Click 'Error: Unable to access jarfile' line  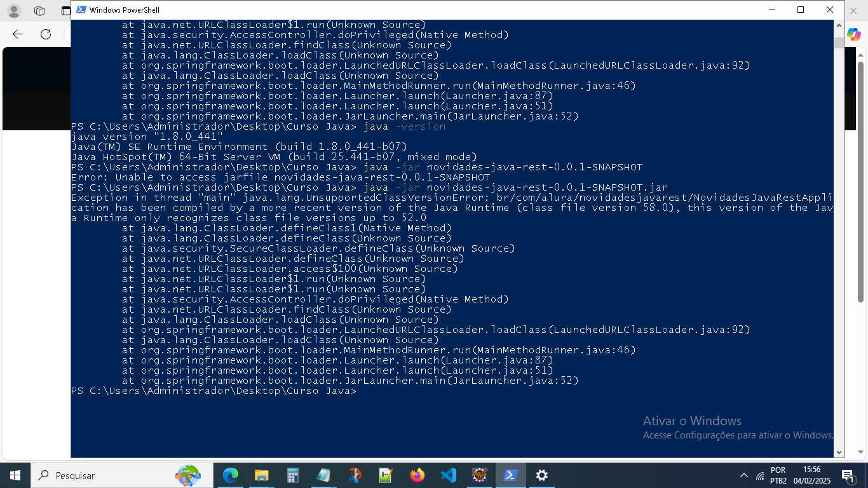pyautogui.click(x=280, y=177)
